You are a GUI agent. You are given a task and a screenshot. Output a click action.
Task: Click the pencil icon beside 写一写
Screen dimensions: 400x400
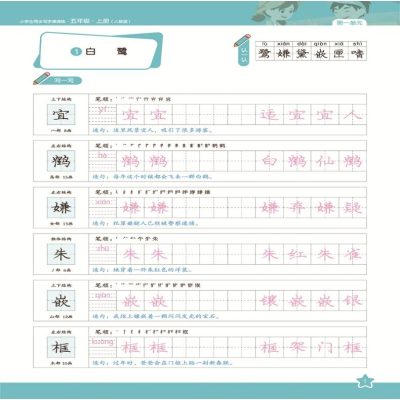42,78
